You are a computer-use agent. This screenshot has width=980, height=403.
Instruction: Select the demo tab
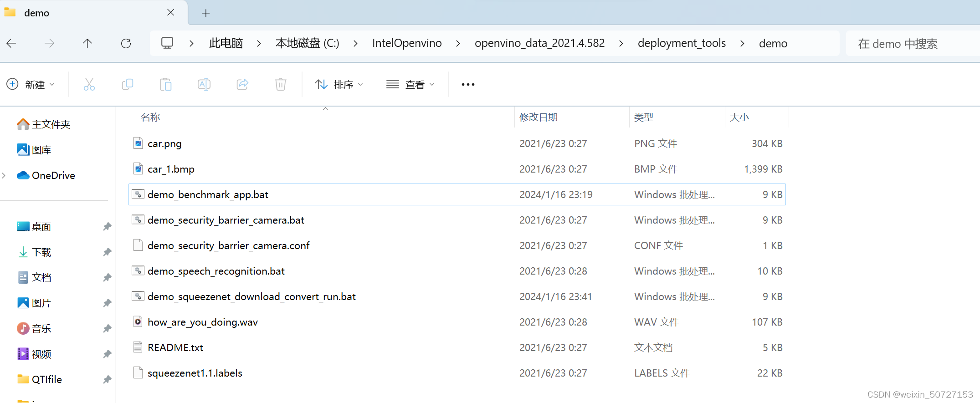(93, 13)
